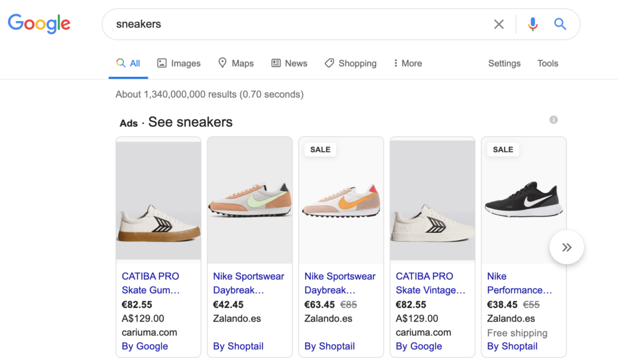
Task: Click the €38.45 price on Nike Performance
Action: point(502,305)
